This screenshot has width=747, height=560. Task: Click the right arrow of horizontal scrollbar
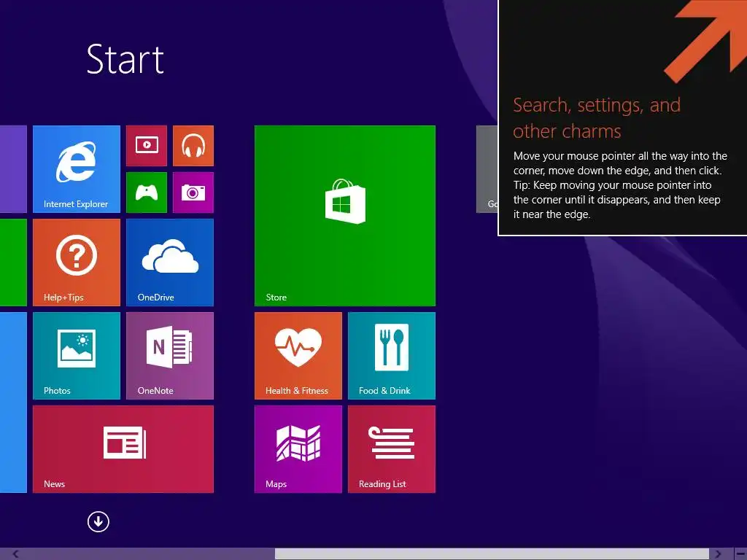(718, 554)
